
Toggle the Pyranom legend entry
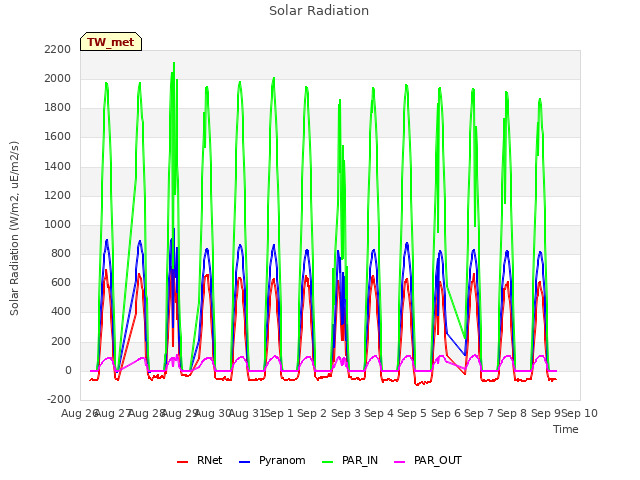[272, 461]
